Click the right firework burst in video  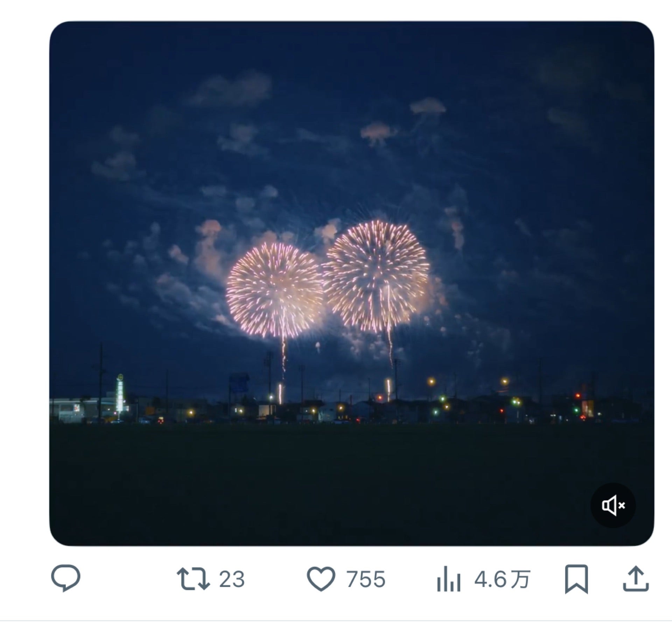pyautogui.click(x=376, y=276)
